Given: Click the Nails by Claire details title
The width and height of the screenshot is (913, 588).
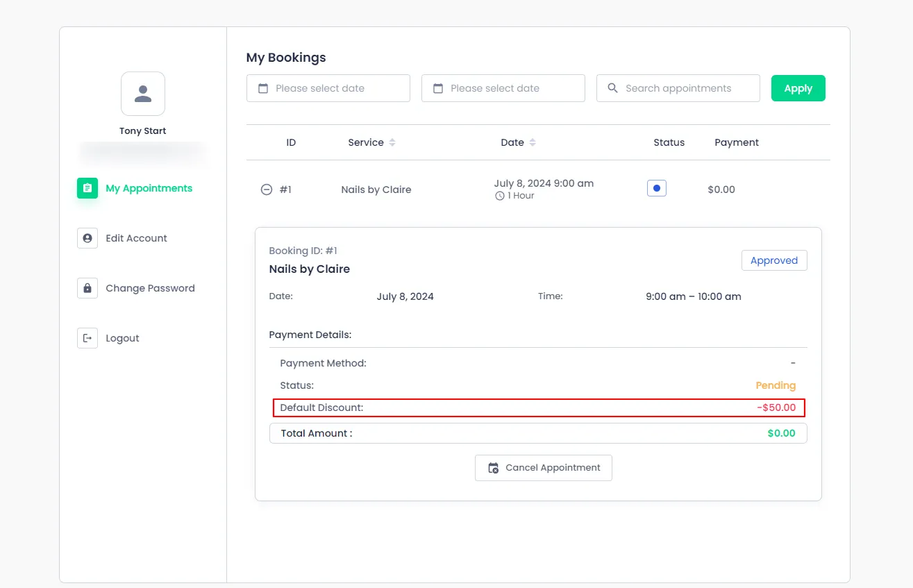Looking at the screenshot, I should 310,269.
